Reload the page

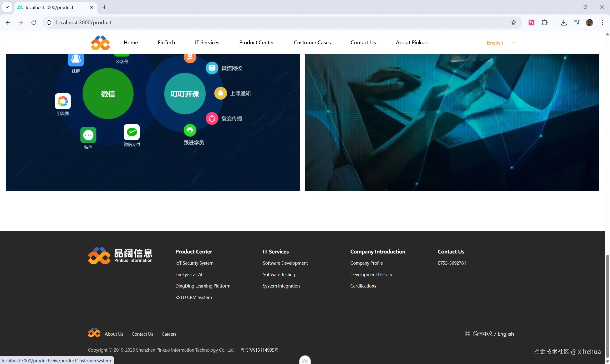(x=34, y=23)
